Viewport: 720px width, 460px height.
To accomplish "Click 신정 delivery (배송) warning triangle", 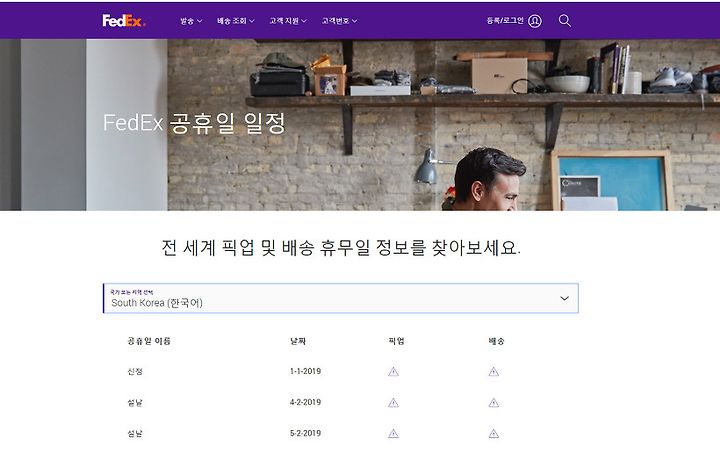I will pyautogui.click(x=494, y=371).
